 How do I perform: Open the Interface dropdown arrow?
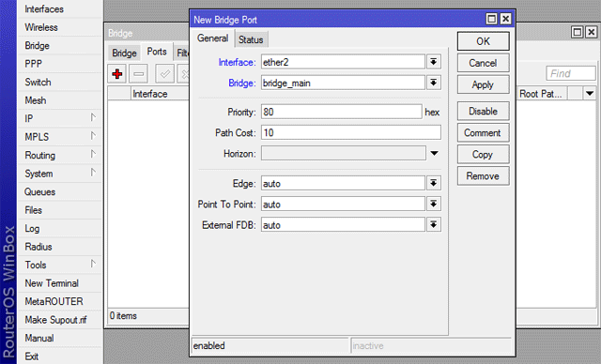pos(434,62)
